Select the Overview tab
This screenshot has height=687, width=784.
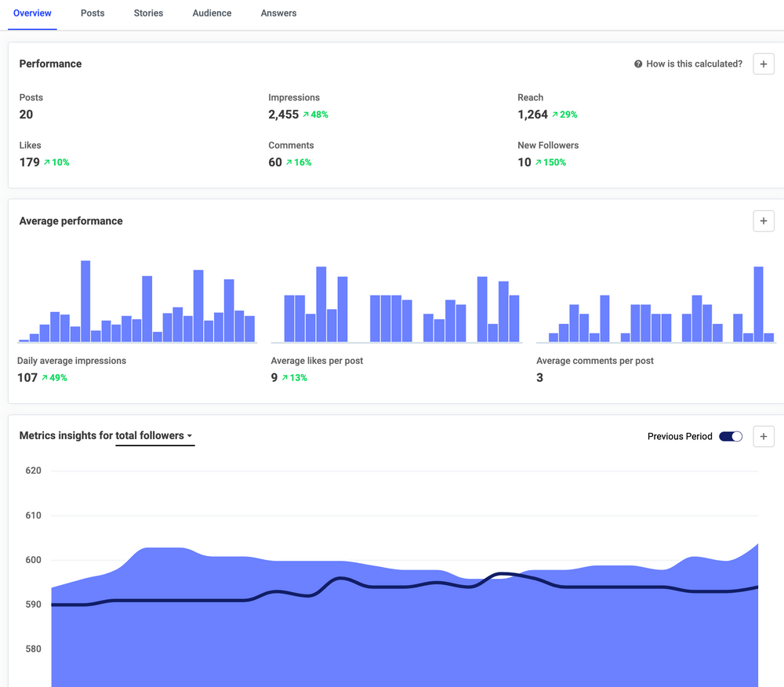pyautogui.click(x=32, y=13)
